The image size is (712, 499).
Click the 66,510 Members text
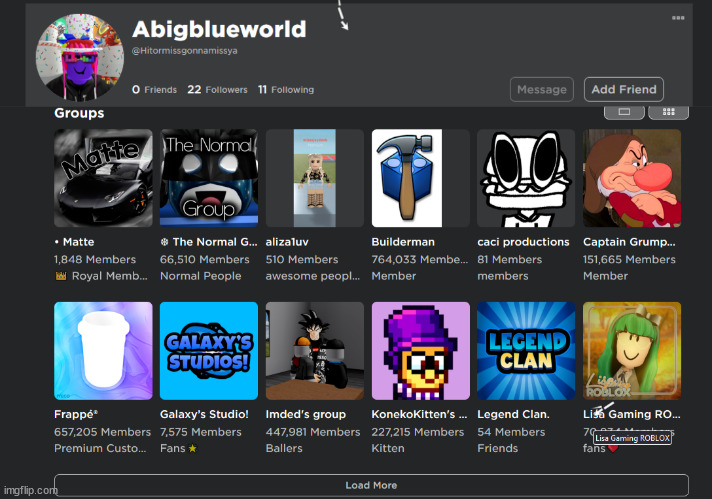point(204,259)
